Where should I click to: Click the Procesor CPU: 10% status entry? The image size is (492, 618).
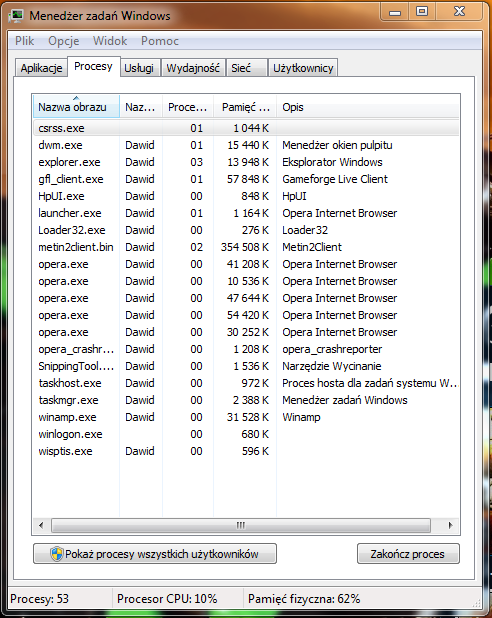pos(167,599)
